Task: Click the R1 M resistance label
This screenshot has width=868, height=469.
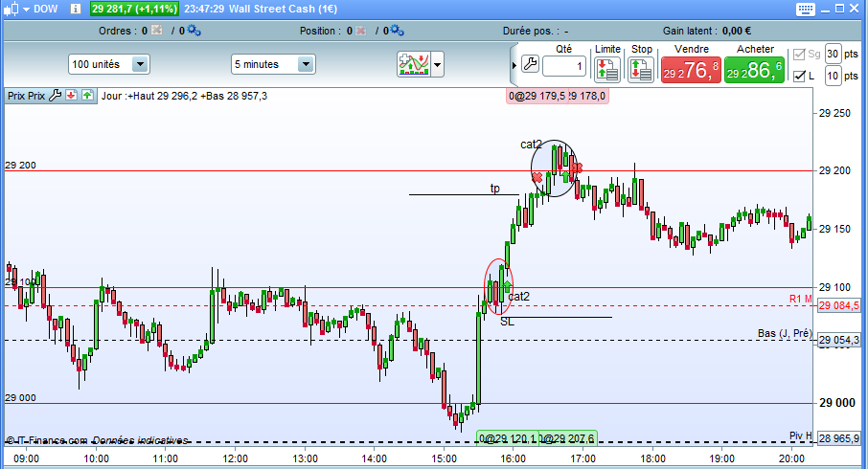Action: click(x=800, y=300)
